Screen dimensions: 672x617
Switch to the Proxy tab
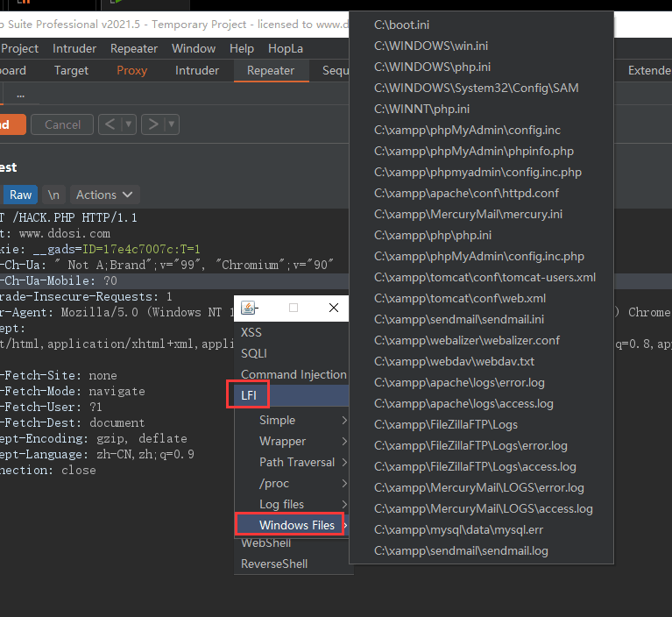tap(131, 71)
